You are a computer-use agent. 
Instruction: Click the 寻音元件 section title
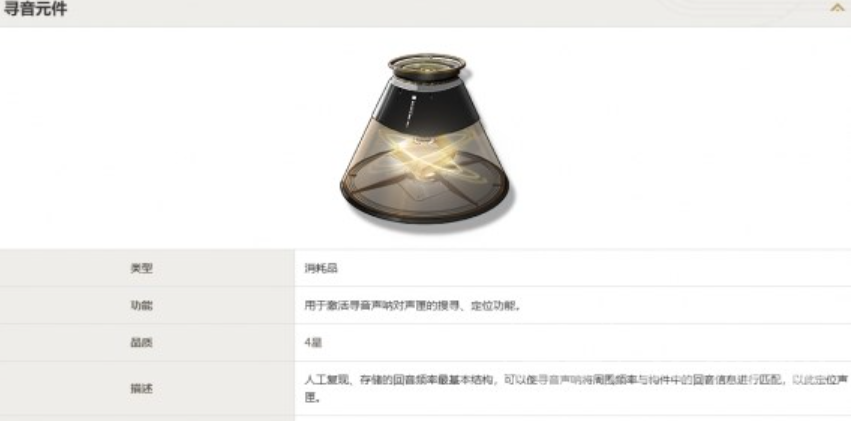(35, 9)
